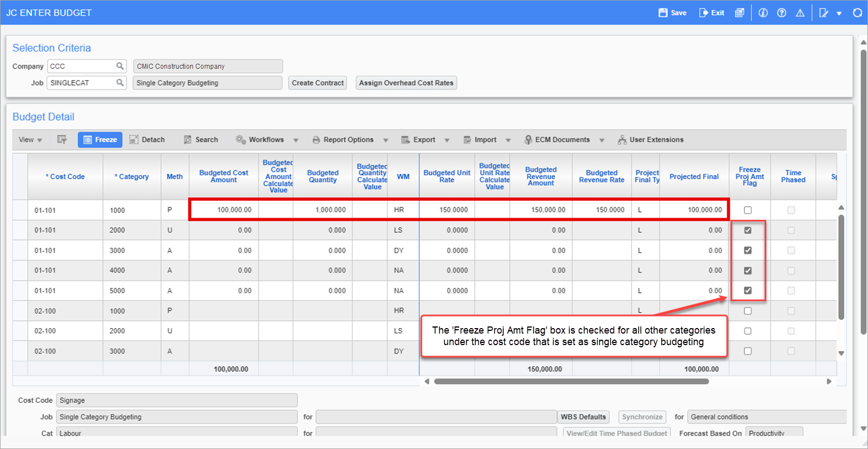The width and height of the screenshot is (868, 449).
Task: Click the Save icon in header
Action: [x=663, y=13]
